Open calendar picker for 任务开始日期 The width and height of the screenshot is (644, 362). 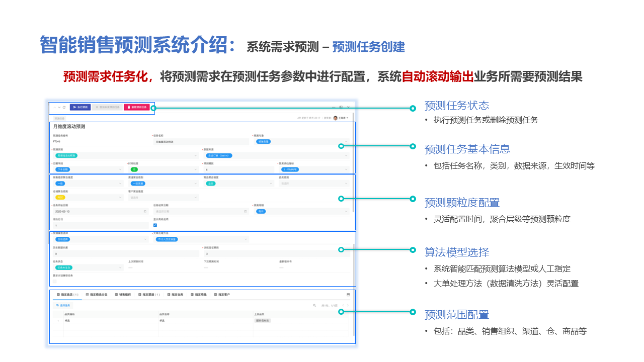pos(145,212)
